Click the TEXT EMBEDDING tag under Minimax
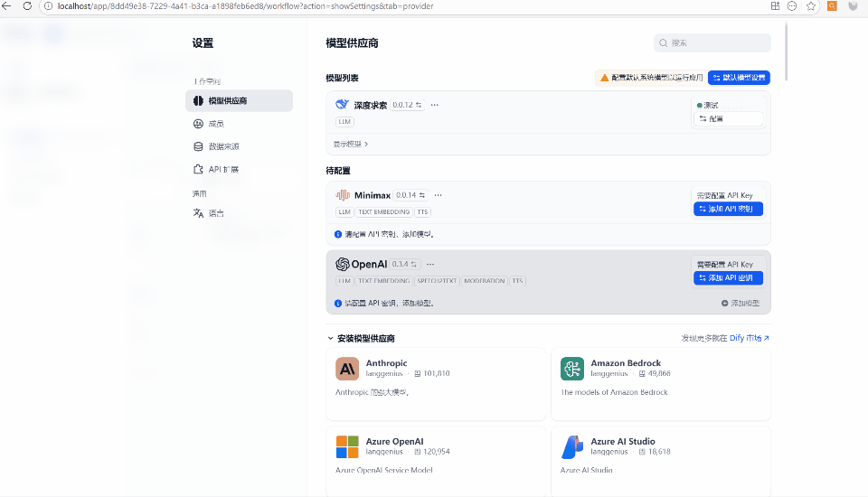868x497 pixels. [x=383, y=212]
